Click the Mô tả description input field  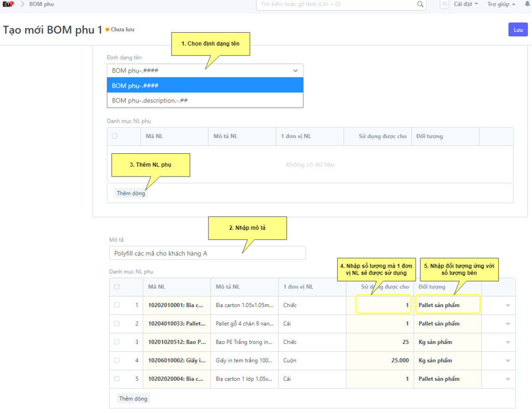point(207,253)
